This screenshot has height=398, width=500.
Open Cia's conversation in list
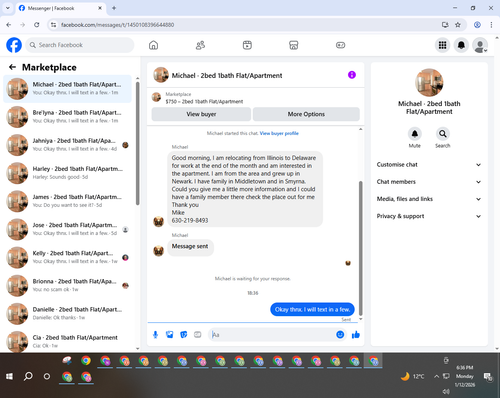click(68, 341)
